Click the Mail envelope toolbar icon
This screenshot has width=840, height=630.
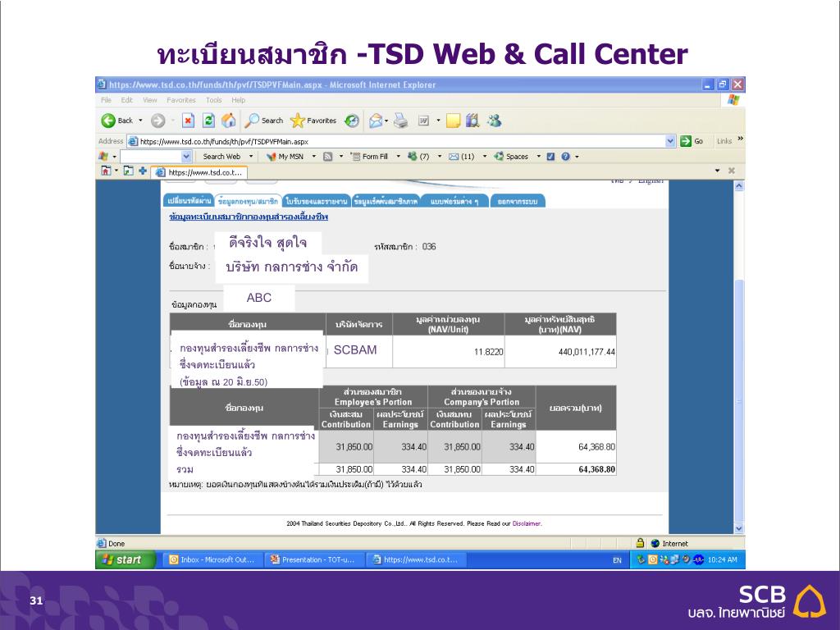376,121
